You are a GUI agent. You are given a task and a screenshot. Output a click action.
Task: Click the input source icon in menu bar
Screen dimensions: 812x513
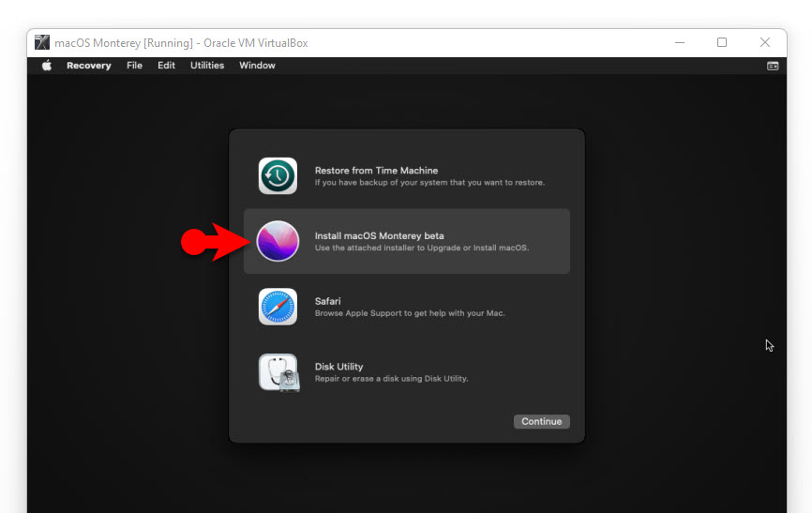[x=772, y=66]
